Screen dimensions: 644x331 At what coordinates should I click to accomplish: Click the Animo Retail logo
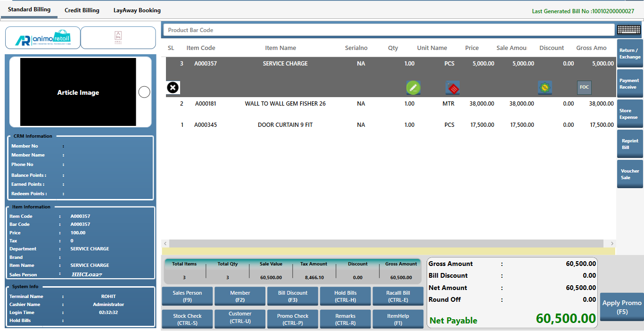click(x=42, y=38)
